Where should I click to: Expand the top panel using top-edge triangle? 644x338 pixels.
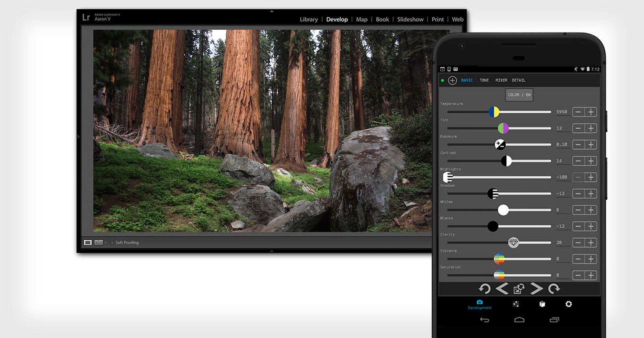[x=272, y=12]
